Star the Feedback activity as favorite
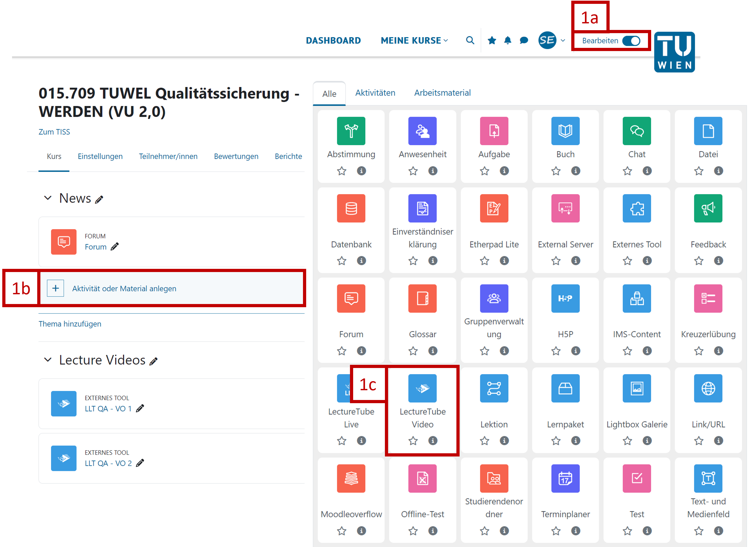The height and width of the screenshot is (547, 756). click(x=699, y=261)
